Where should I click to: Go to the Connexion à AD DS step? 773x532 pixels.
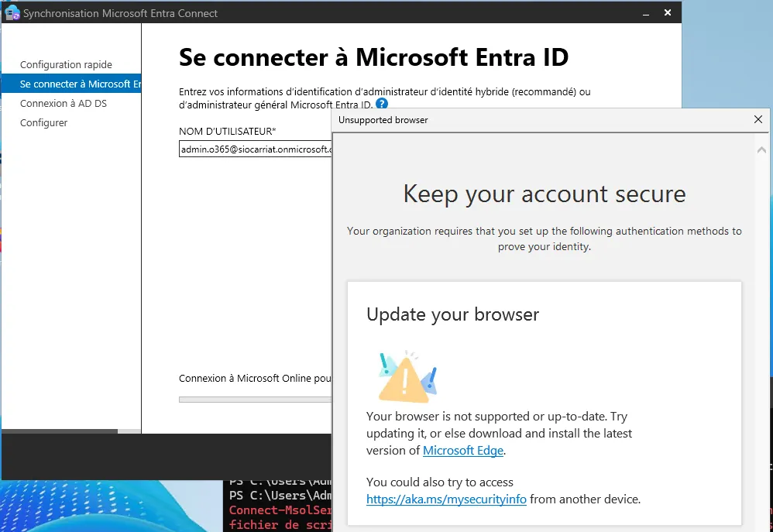(64, 103)
